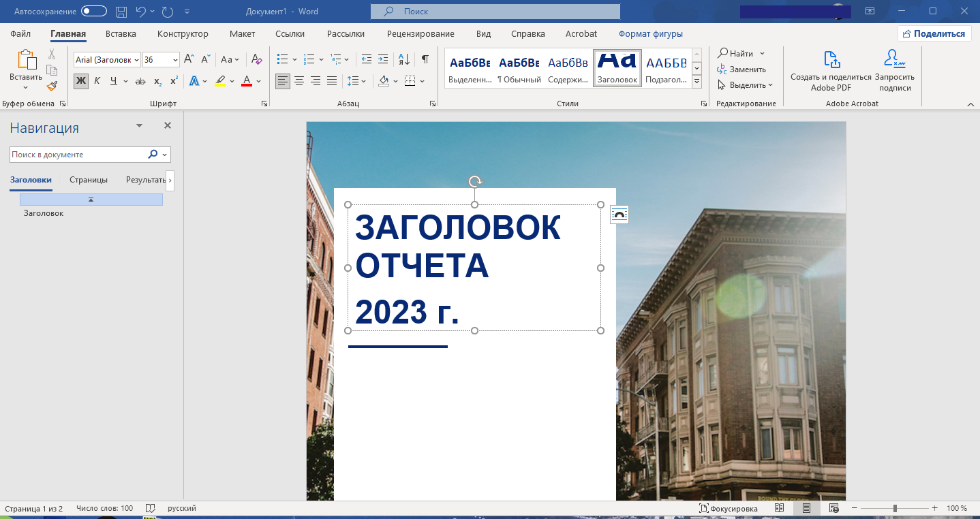Click the Format Painter brush icon
The image size is (980, 519).
52,86
